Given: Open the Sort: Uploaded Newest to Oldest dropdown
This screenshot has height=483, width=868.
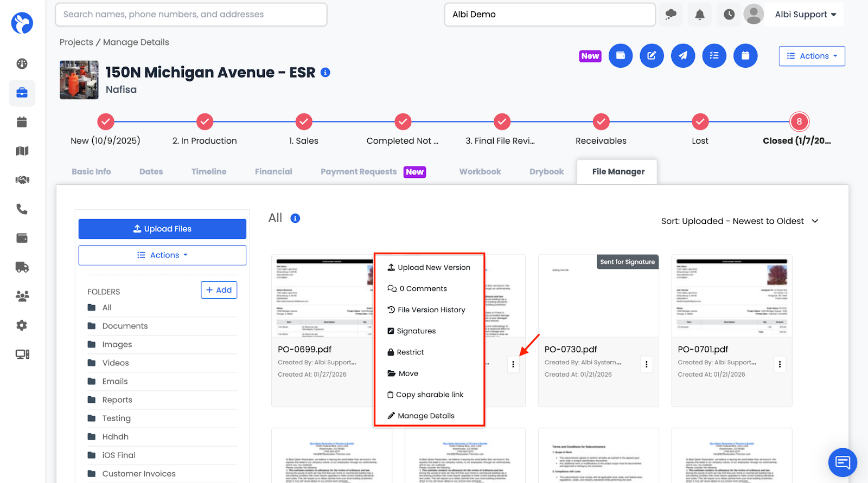Looking at the screenshot, I should coord(739,221).
